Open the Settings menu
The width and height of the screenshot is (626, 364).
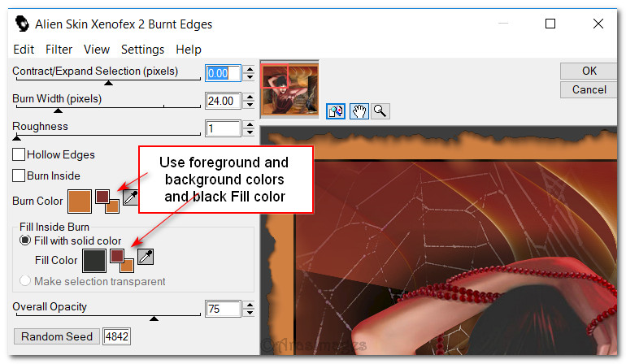coord(142,50)
